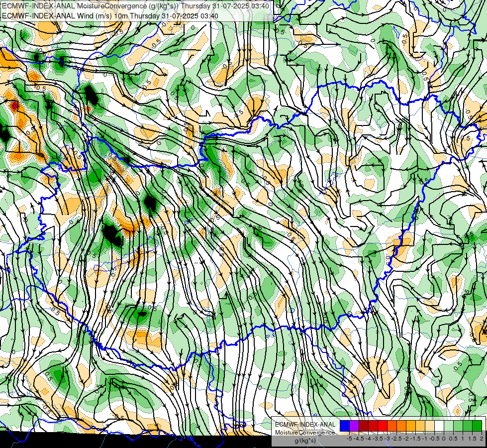487x448 pixels.
Task: Click the dark maroon swatch between -4.5 and -4
Action: 364,426
